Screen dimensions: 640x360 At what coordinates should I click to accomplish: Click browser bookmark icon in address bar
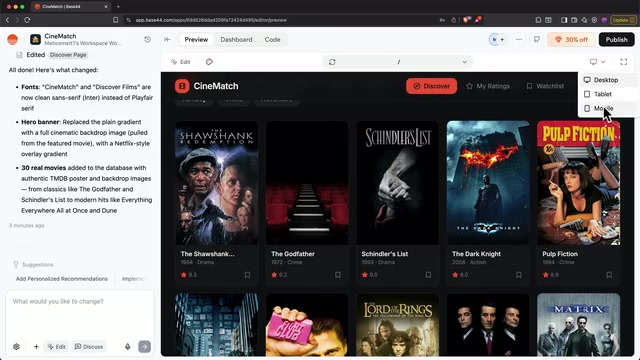pyautogui.click(x=116, y=20)
